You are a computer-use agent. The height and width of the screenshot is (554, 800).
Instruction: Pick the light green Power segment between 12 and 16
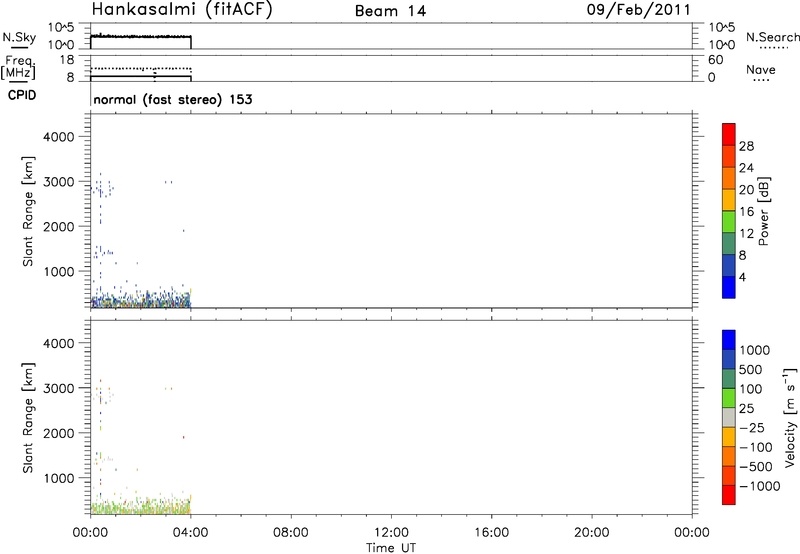click(x=729, y=221)
